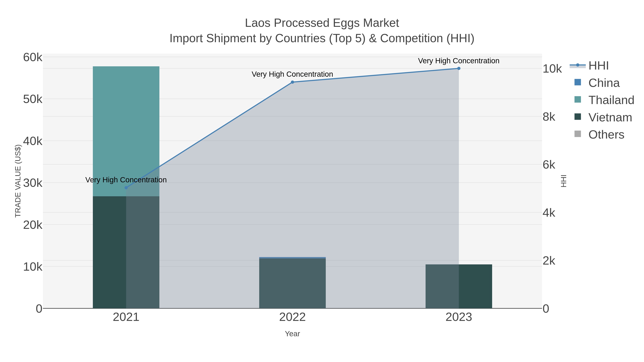Click the HHI line marker legend icon
This screenshot has height=362, width=644.
(x=577, y=65)
